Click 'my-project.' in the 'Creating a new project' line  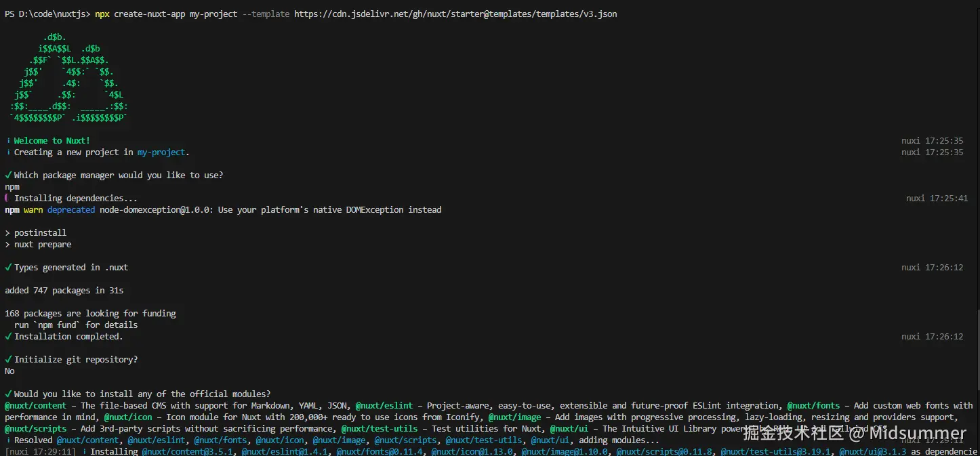[163, 152]
